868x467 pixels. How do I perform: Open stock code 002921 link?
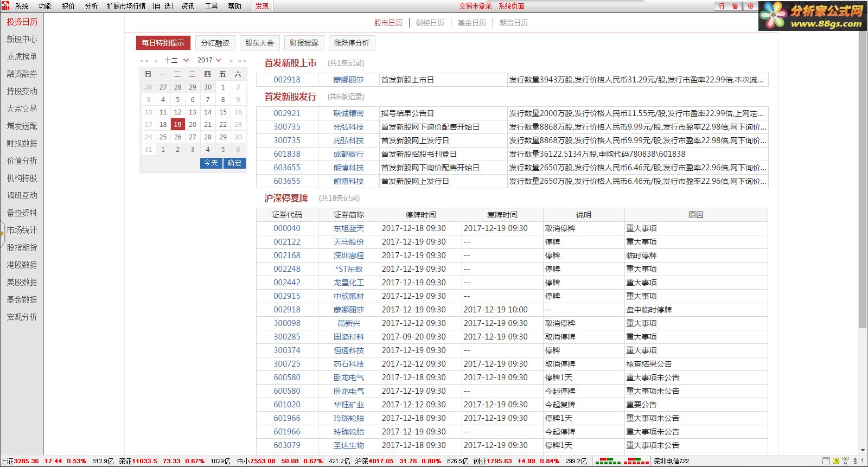(x=287, y=113)
